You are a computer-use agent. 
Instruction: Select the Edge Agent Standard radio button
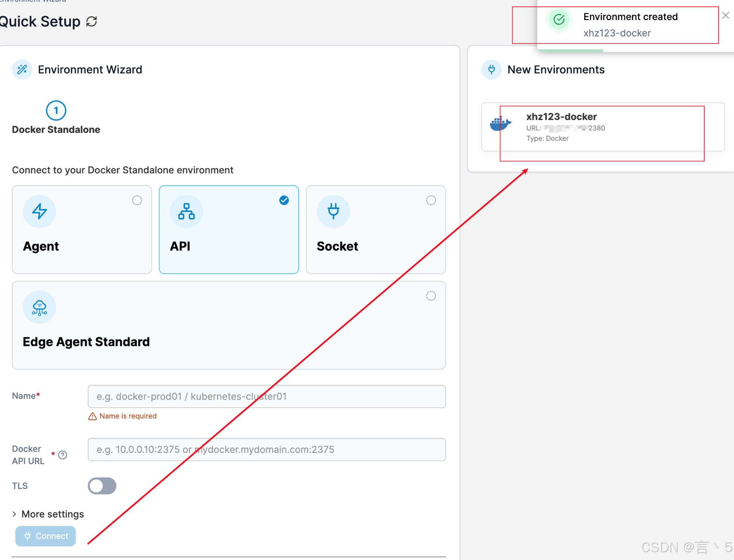431,295
